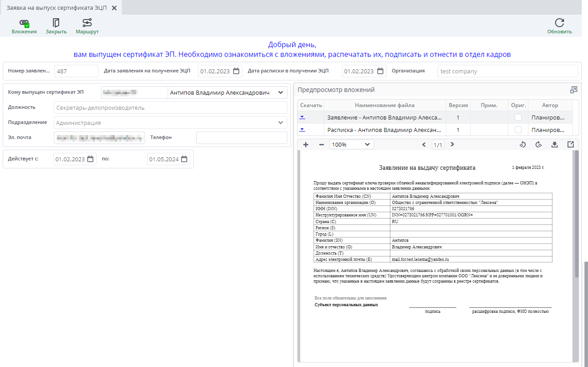
Task: Open calendar for Дата заявления на получение ЭЦП
Action: (237, 71)
